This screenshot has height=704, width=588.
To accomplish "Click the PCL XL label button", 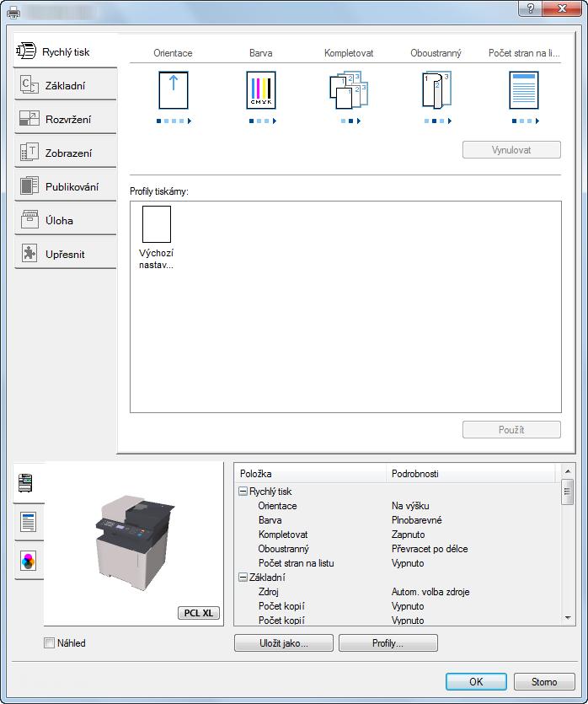I will click(199, 613).
